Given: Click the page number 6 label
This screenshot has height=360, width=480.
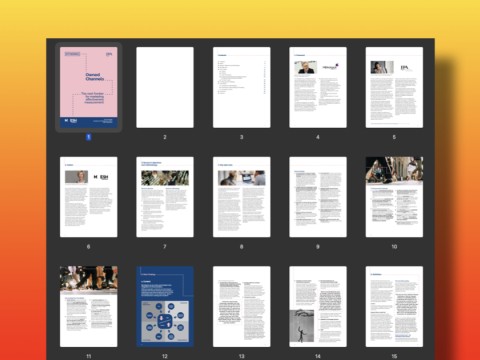Looking at the screenshot, I should (x=88, y=247).
